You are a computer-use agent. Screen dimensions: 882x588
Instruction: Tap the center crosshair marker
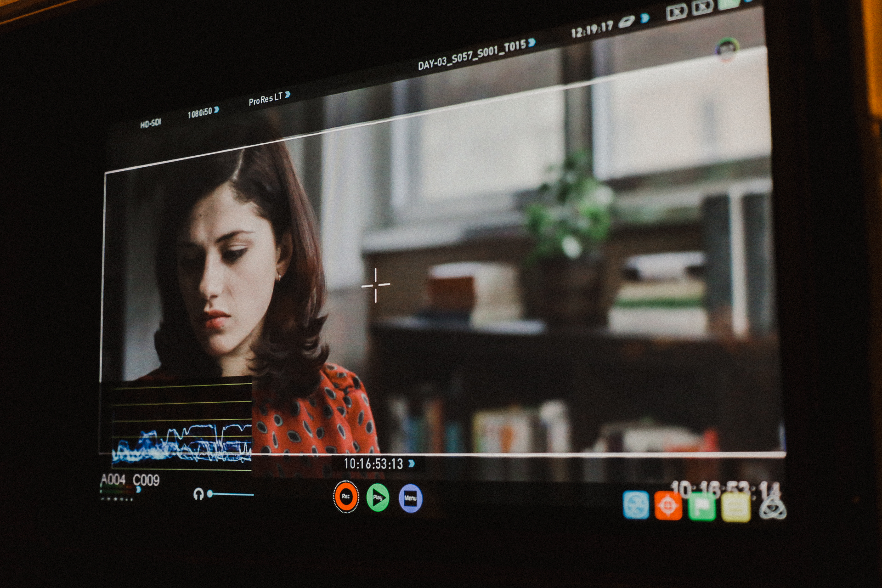point(375,285)
